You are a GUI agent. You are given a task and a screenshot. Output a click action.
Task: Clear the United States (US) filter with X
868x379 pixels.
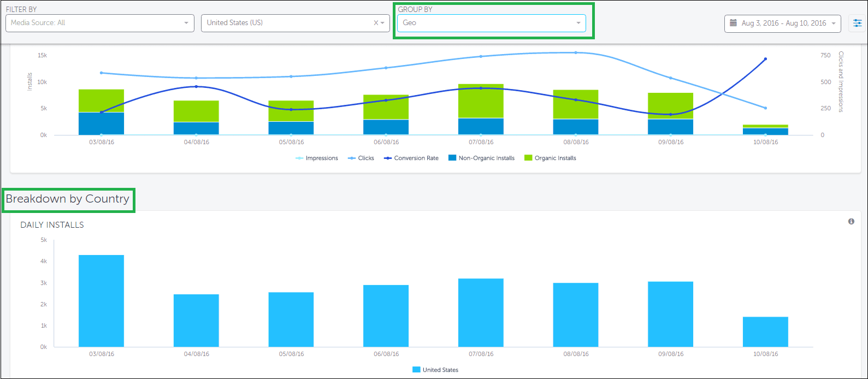coord(376,23)
